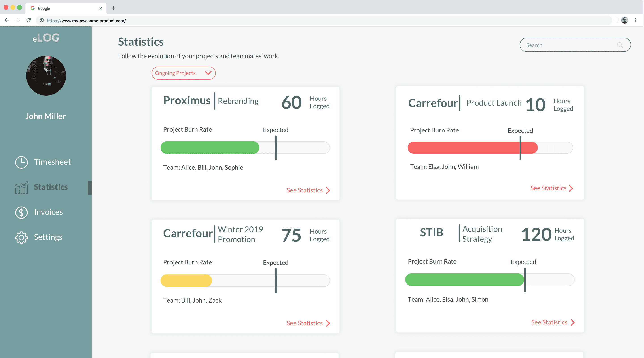Click the 75 hours logged value
The image size is (644, 358).
[291, 235]
